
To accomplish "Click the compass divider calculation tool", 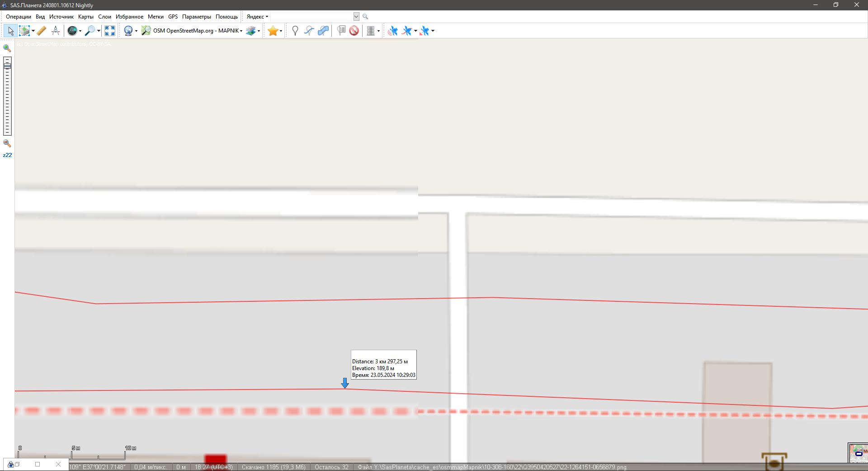I will (x=56, y=31).
